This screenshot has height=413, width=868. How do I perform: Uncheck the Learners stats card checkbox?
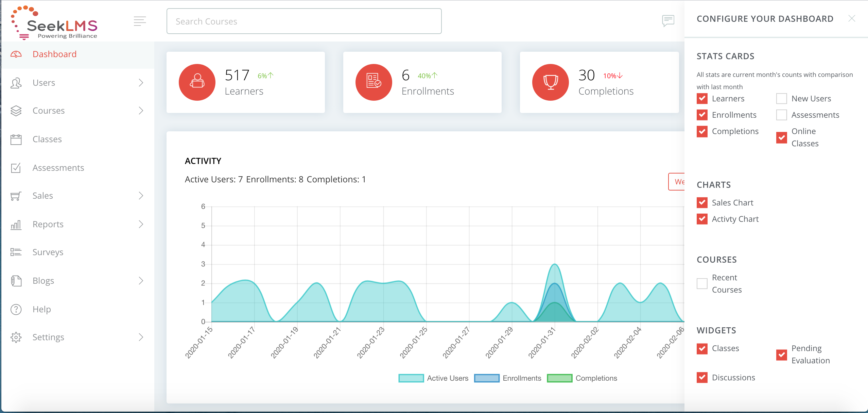[702, 99]
